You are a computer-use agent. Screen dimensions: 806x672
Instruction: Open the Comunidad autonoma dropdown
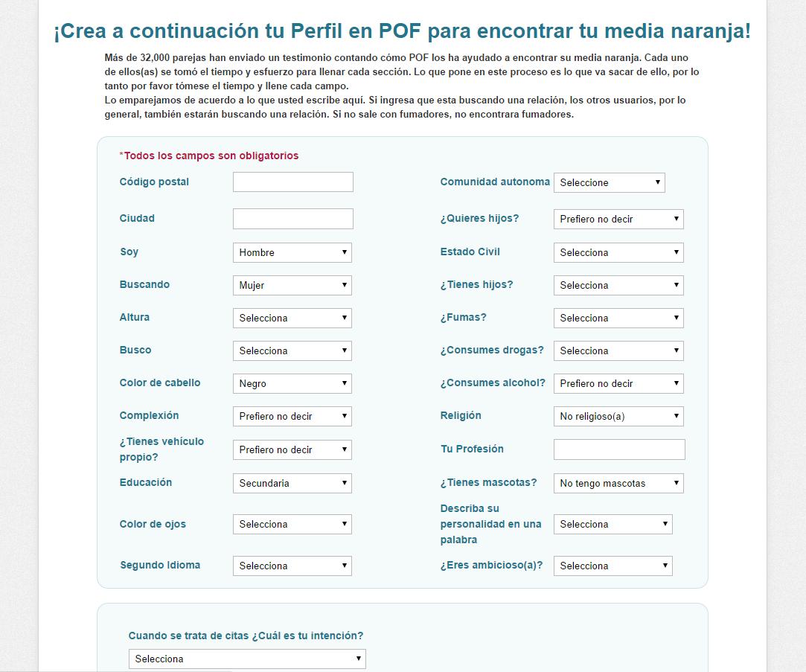[609, 182]
